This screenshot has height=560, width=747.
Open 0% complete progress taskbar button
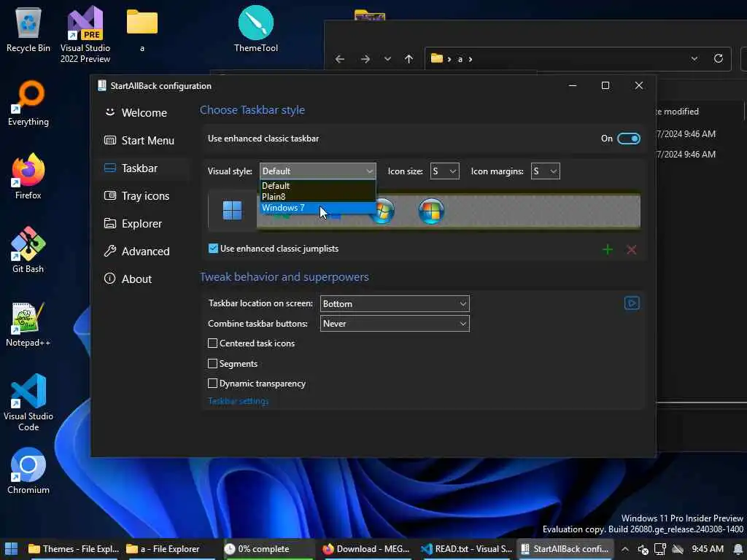[268, 549]
